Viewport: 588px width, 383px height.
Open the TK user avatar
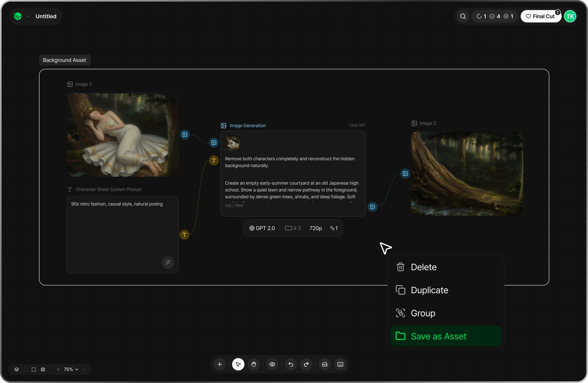point(570,16)
